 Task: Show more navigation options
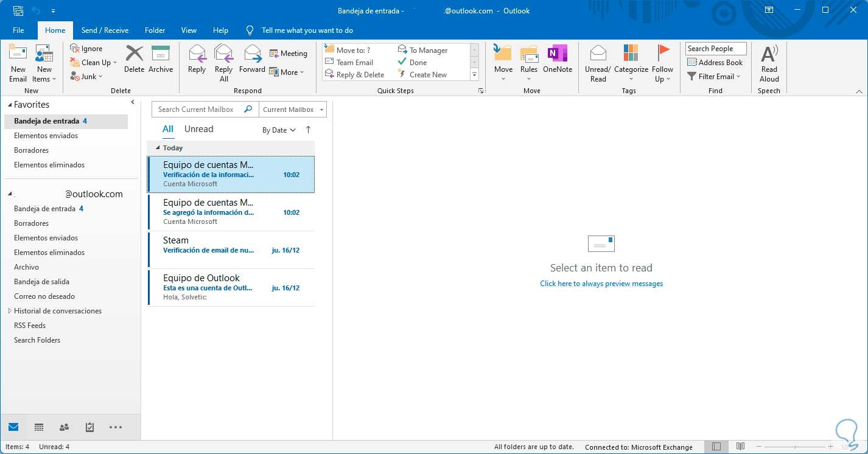coord(116,427)
